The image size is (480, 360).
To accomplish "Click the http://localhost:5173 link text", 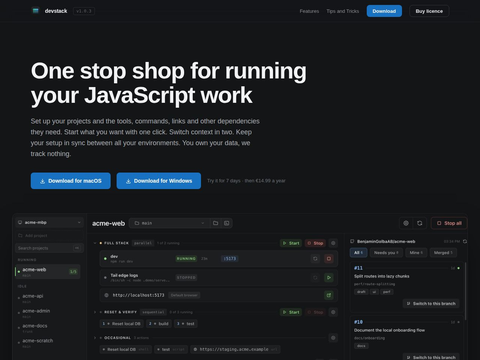I will pos(138,295).
